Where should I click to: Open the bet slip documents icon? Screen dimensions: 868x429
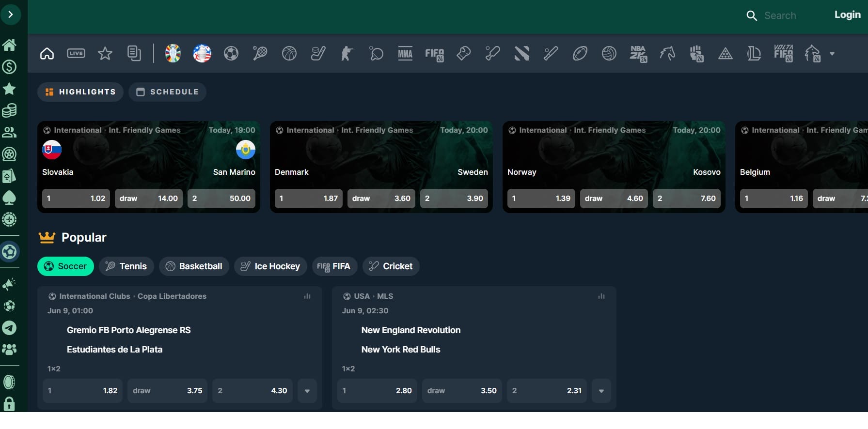tap(134, 53)
